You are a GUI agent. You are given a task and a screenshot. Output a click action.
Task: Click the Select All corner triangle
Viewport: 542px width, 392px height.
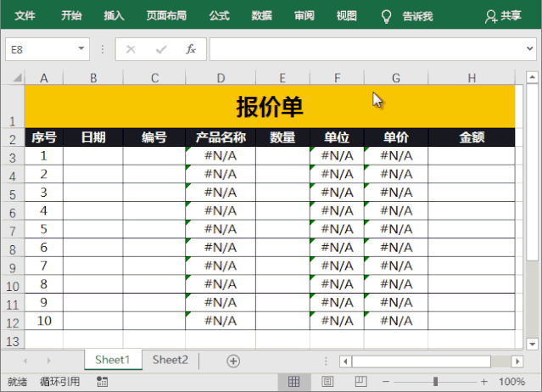[x=17, y=78]
